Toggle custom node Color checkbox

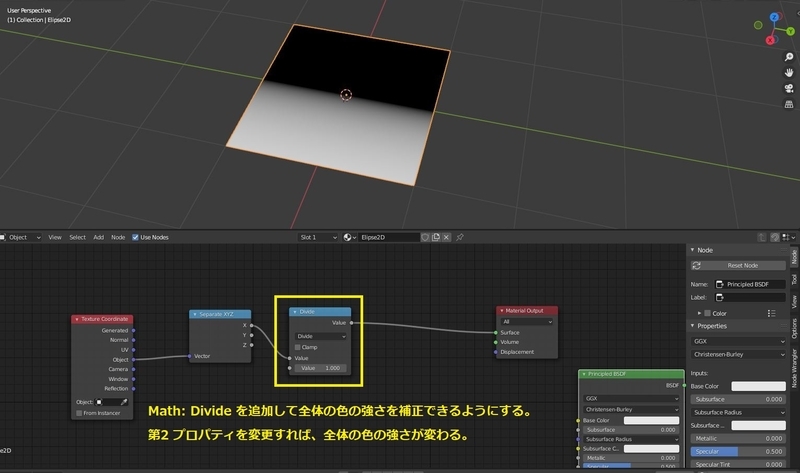708,313
